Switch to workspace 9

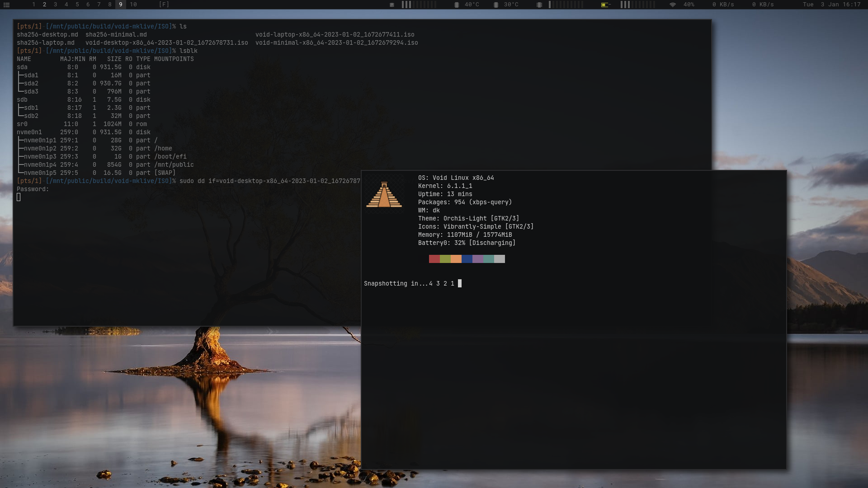pos(120,5)
